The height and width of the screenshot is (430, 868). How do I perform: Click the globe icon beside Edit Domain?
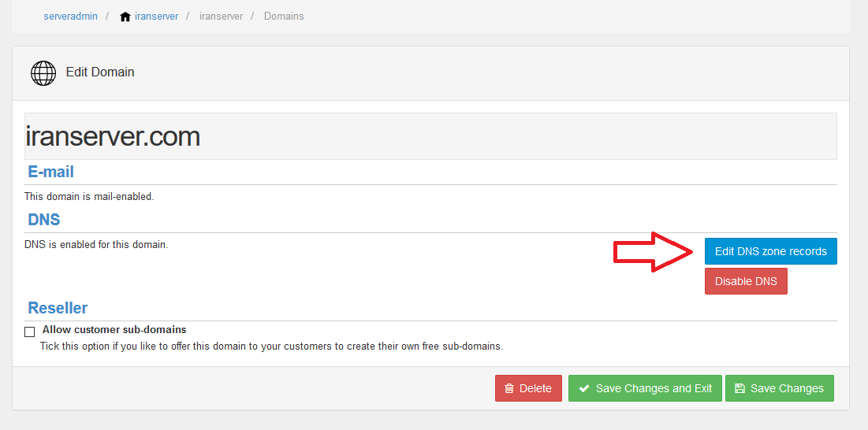tap(43, 73)
